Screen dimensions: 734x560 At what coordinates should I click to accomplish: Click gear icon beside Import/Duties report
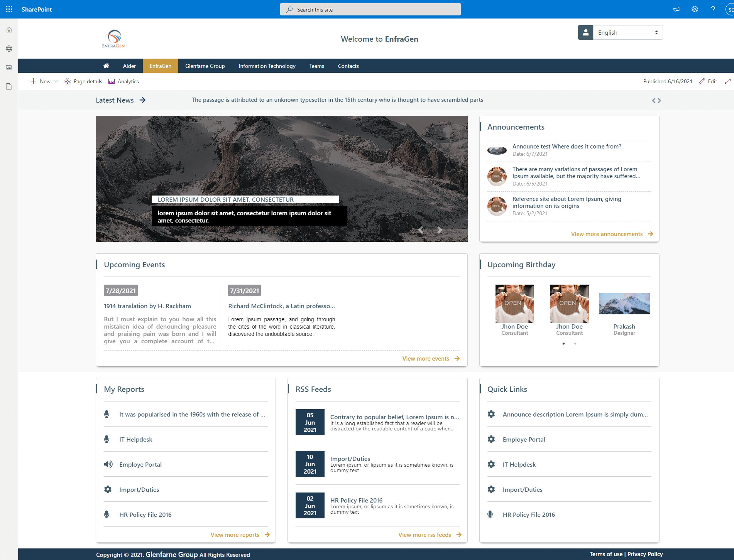[x=108, y=489]
